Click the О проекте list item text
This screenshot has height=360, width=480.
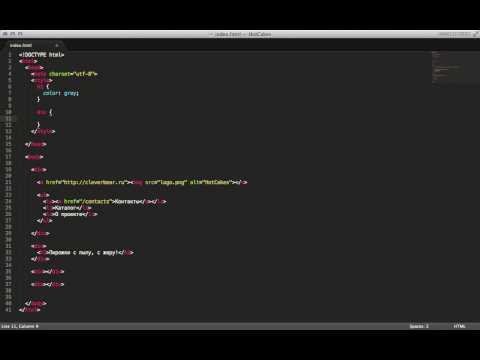click(x=69, y=214)
